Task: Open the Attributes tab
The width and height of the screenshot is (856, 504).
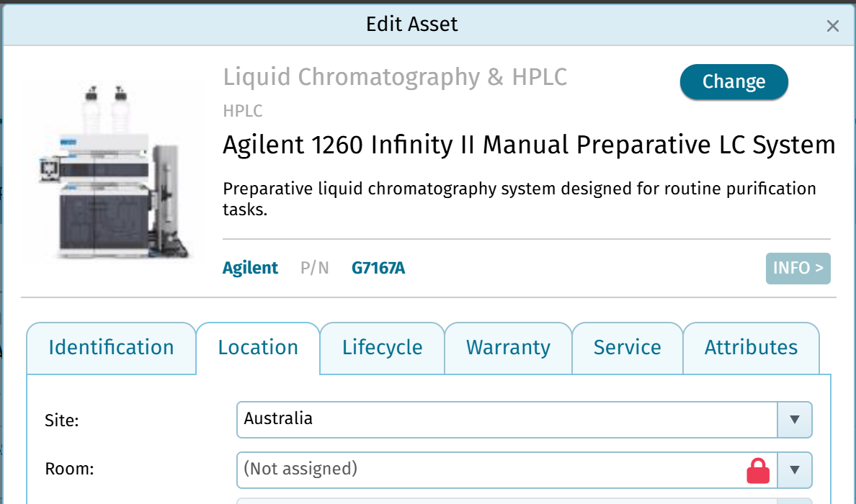Action: pos(751,348)
